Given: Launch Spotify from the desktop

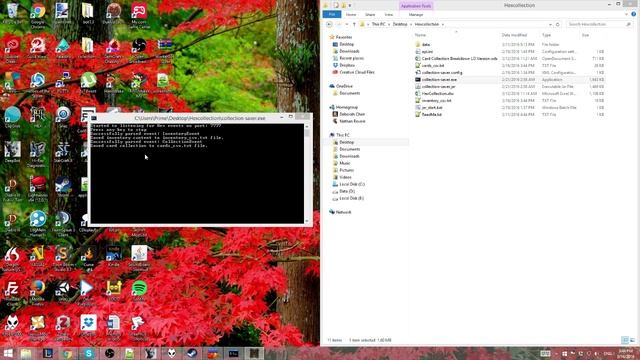Looking at the screenshot, I should tap(139, 290).
